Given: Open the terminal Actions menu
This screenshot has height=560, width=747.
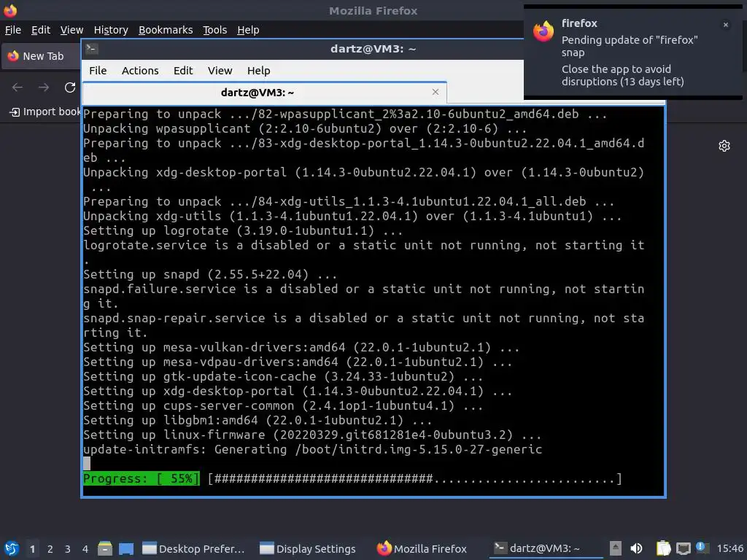Looking at the screenshot, I should click(140, 71).
